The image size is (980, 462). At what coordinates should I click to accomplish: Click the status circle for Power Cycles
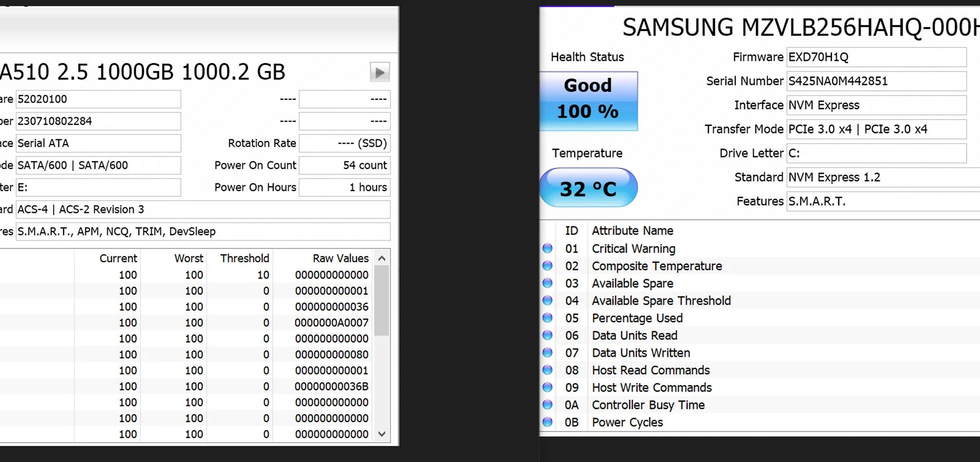(547, 422)
